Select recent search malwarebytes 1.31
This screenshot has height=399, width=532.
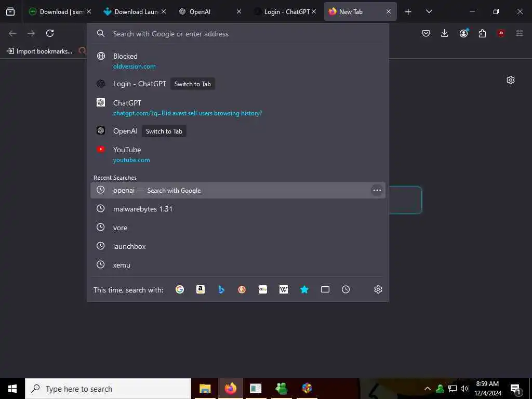pos(237,209)
